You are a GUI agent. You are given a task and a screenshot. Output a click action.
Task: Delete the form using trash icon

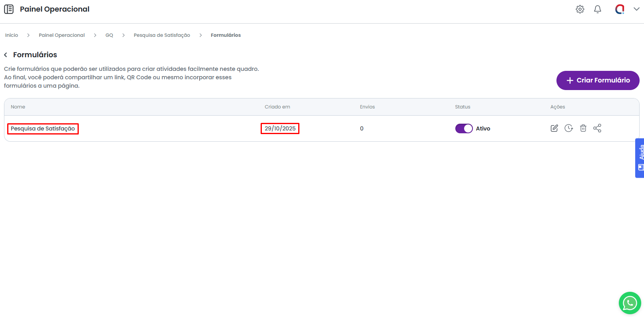[583, 128]
